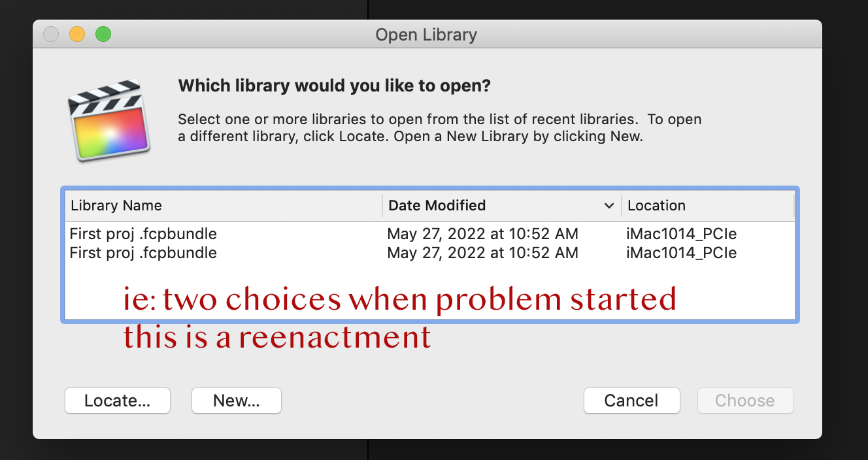Click second row's iMac1014_PCIe location cell
Image resolution: width=868 pixels, height=460 pixels.
coord(682,253)
